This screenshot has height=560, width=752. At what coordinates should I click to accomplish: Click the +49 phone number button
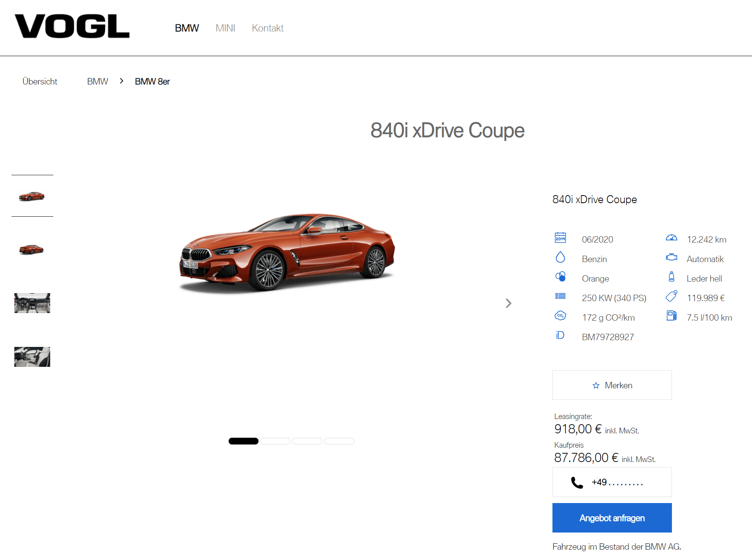click(x=612, y=482)
